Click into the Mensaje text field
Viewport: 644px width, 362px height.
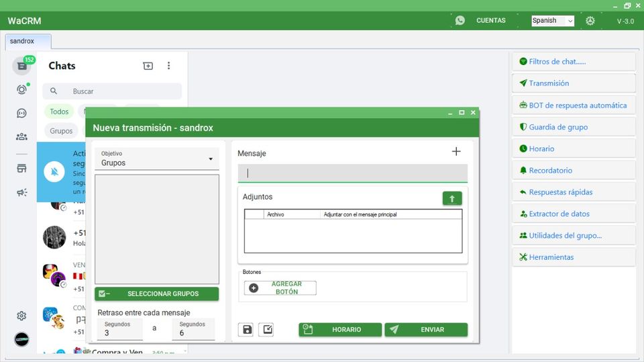(352, 173)
